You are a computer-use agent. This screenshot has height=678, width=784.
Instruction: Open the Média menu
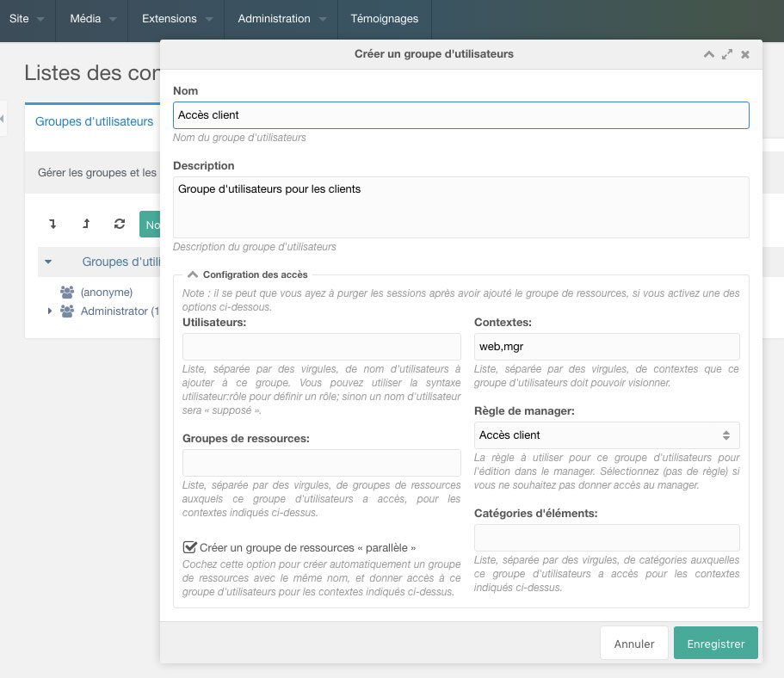click(x=92, y=19)
